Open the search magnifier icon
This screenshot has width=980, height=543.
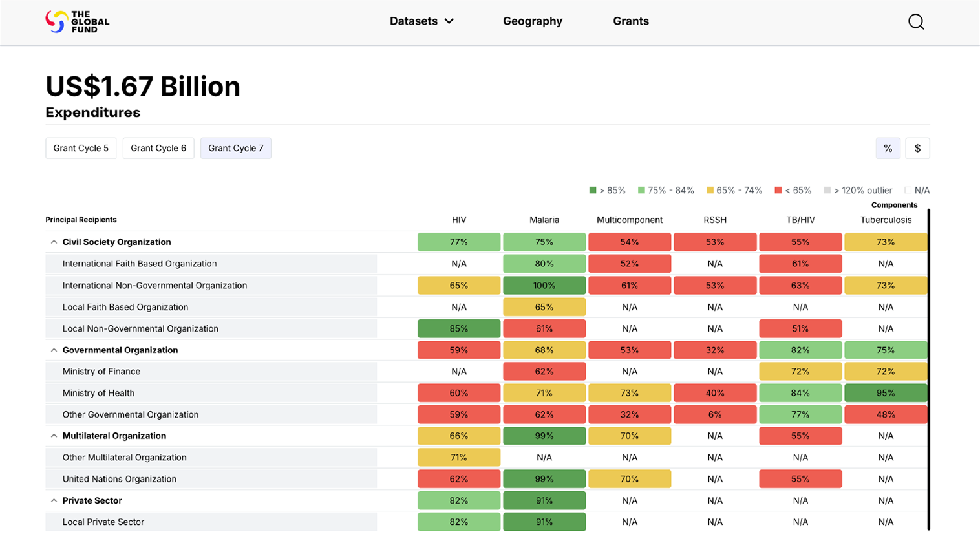point(916,21)
